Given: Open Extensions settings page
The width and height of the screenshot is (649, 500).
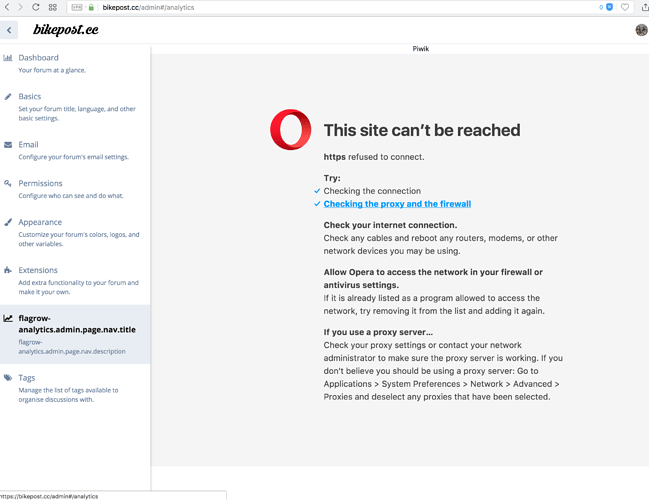Looking at the screenshot, I should [75, 281].
